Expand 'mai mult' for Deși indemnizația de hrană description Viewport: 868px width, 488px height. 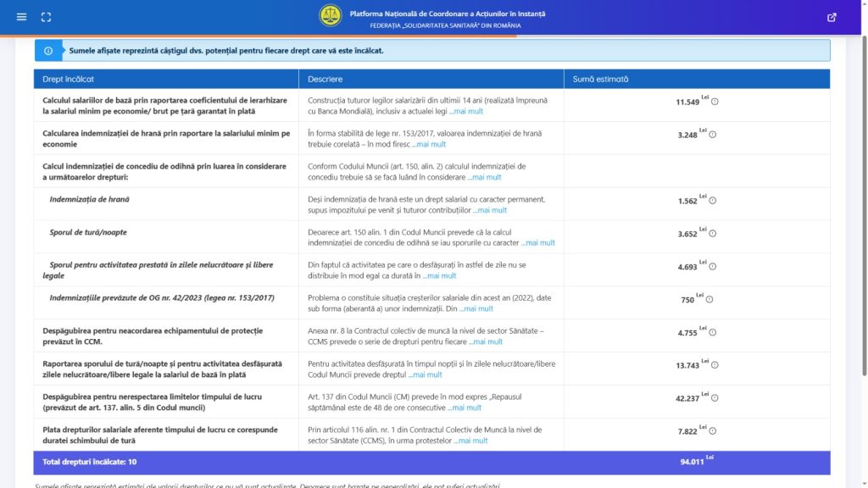coord(490,210)
